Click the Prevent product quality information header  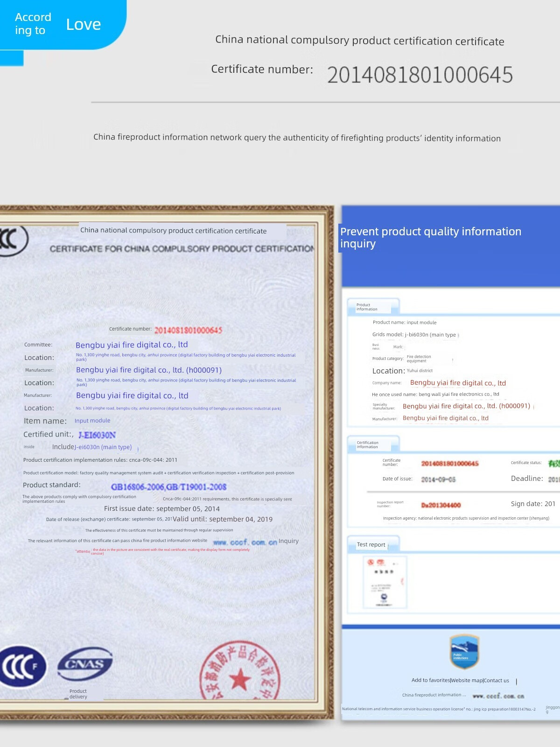click(430, 237)
